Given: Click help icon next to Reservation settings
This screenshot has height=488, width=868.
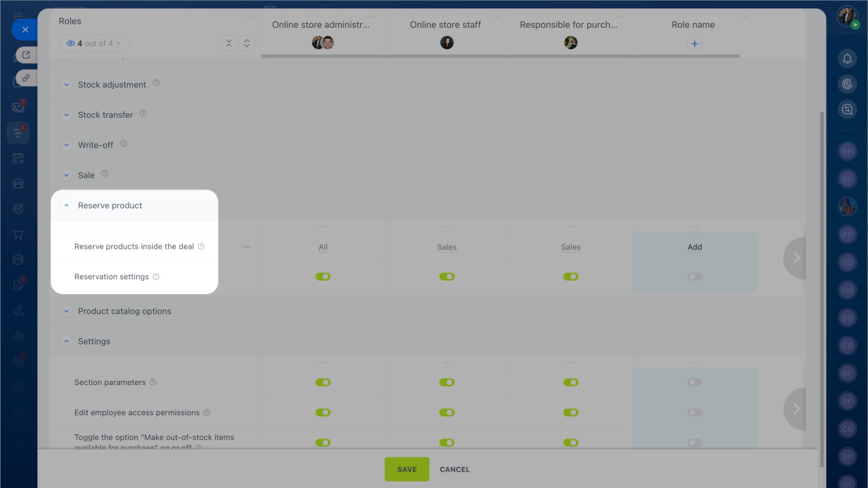Looking at the screenshot, I should pos(156,277).
